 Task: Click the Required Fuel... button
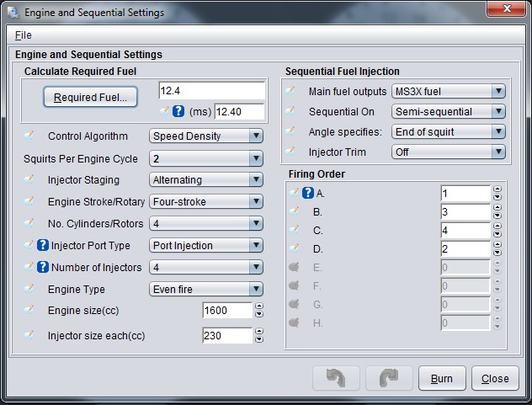[90, 97]
